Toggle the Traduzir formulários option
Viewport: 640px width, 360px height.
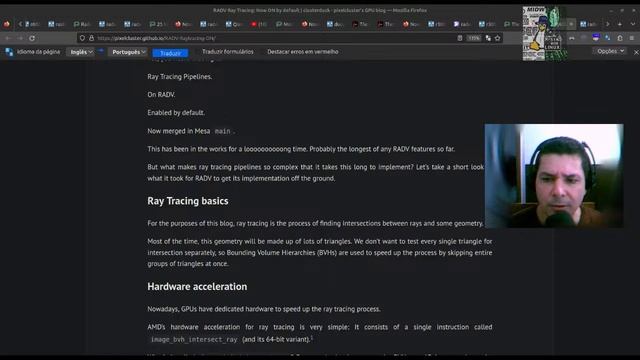(228, 52)
